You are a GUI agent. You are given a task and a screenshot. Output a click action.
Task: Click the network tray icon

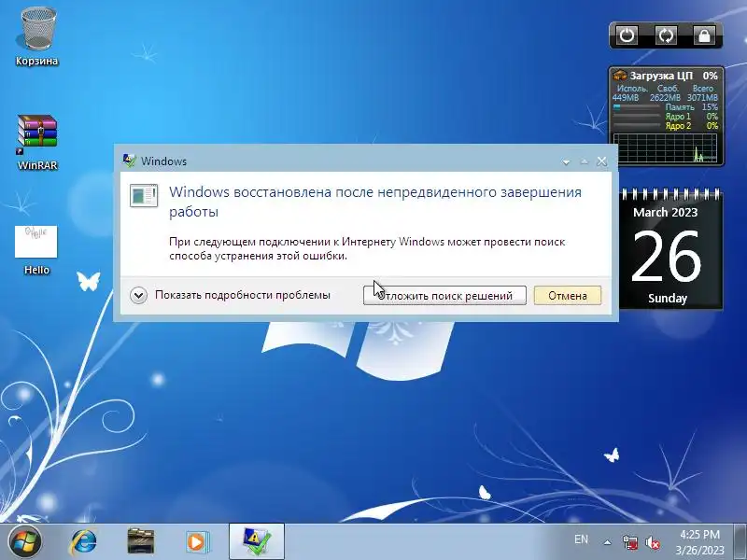tap(630, 542)
